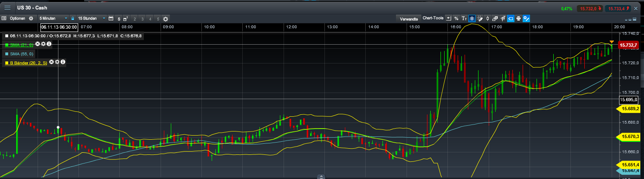The height and width of the screenshot is (179, 644).
Task: Print the chart via printer icon
Action: pyautogui.click(x=518, y=18)
